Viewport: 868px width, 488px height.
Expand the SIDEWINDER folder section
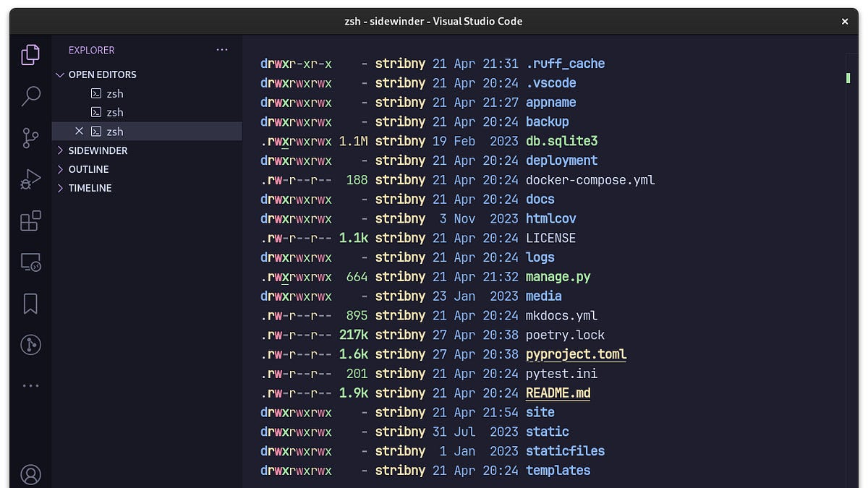point(147,150)
